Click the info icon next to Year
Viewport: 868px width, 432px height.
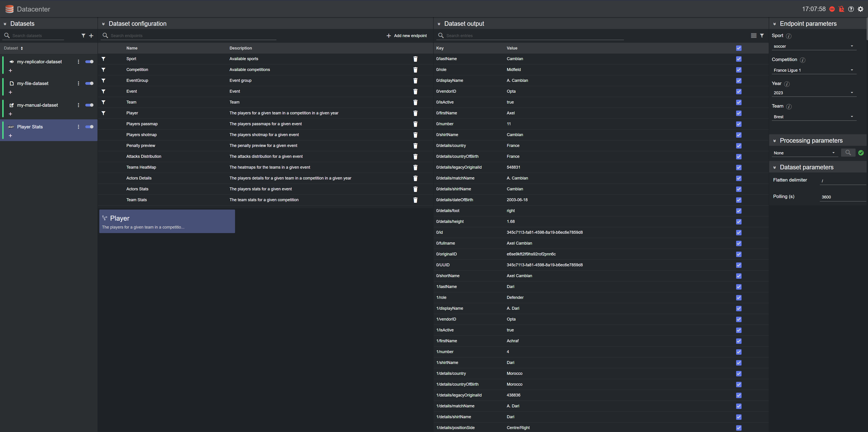(787, 84)
